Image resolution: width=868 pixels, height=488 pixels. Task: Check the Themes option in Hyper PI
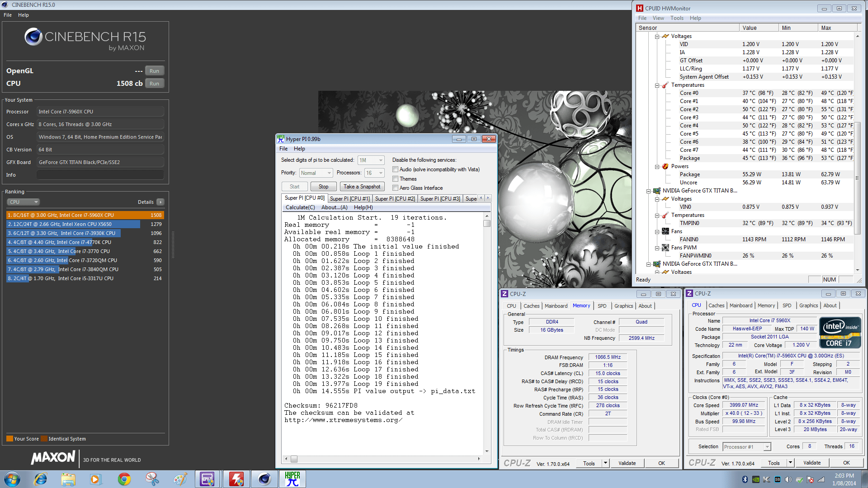396,178
